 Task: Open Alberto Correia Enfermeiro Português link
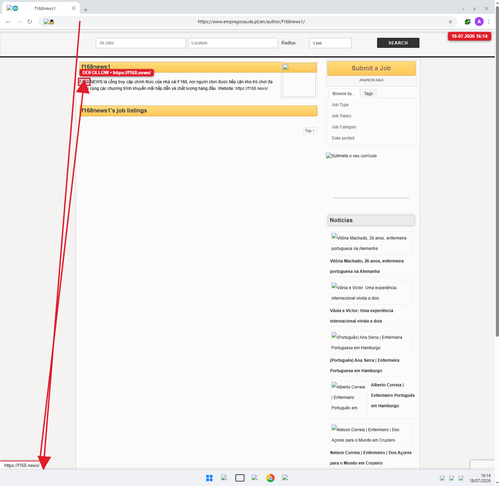tap(393, 395)
